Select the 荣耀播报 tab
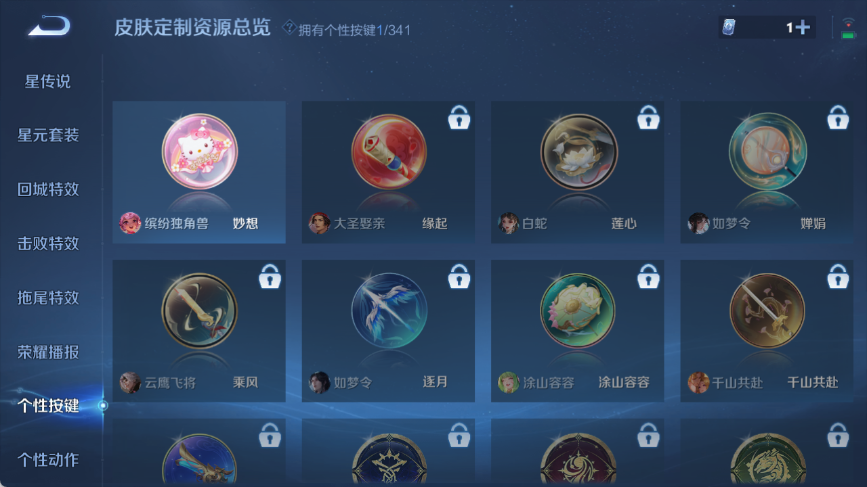Image resolution: width=867 pixels, height=487 pixels. (x=48, y=352)
